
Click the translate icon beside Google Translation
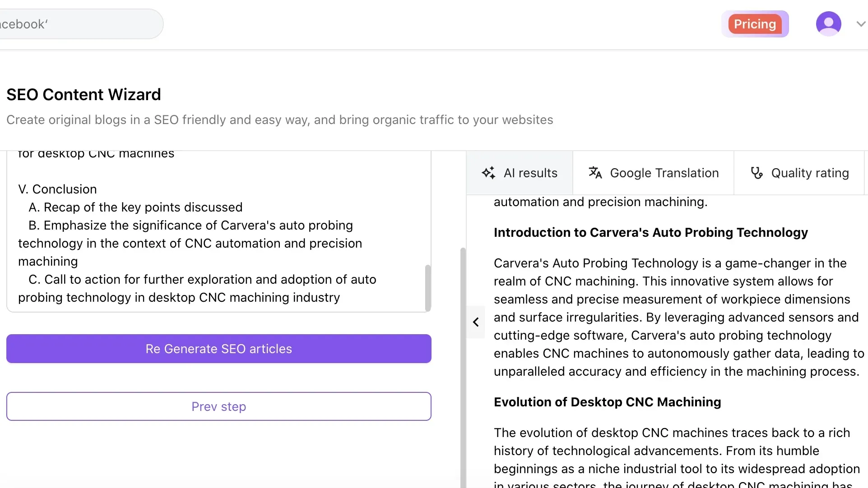coord(595,173)
